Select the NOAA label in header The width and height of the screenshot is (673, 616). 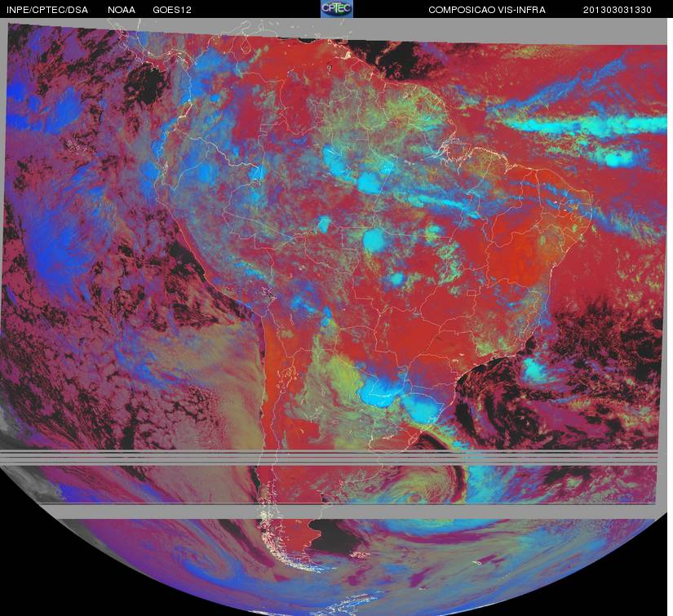pos(122,10)
